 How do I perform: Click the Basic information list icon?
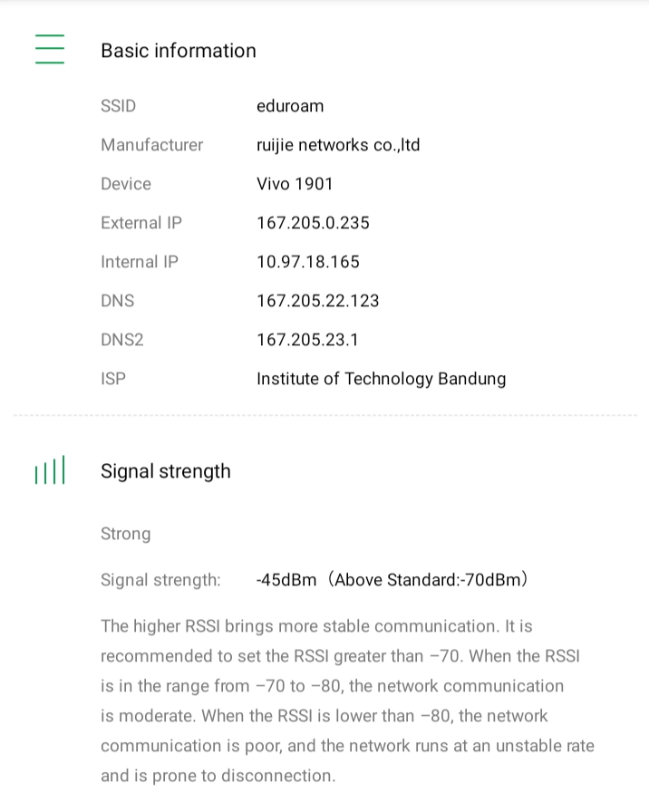(50, 49)
